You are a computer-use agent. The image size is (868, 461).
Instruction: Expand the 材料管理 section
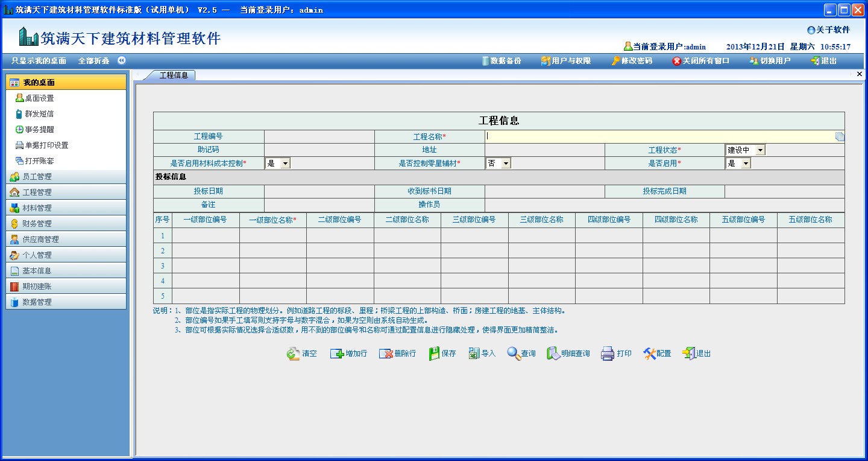tap(66, 208)
